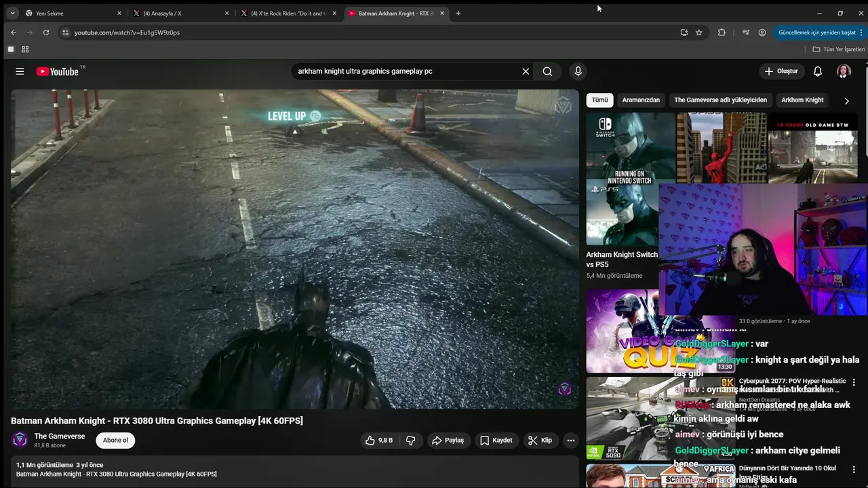Screen dimensions: 868x488
Task: Switch to X'te Rock Rider browser tab
Action: pyautogui.click(x=289, y=13)
